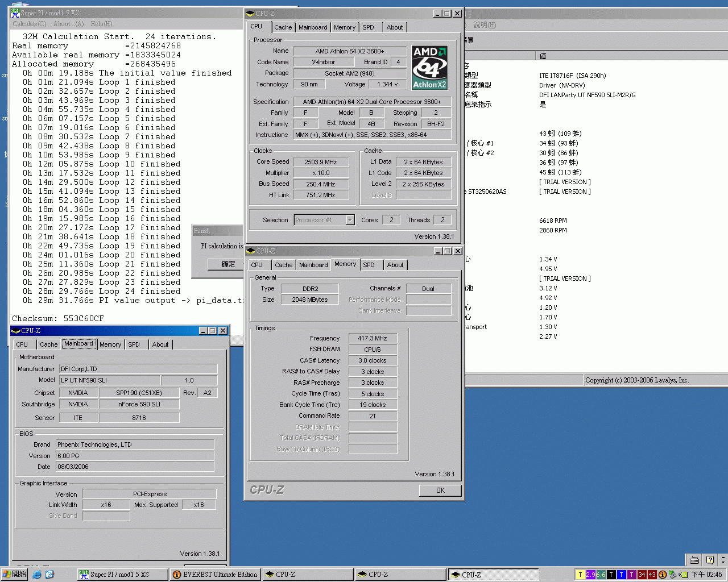Image resolution: width=728 pixels, height=582 pixels.
Task: Click the title bar icon of the CPU-Z Mainboard window
Action: click(x=15, y=331)
